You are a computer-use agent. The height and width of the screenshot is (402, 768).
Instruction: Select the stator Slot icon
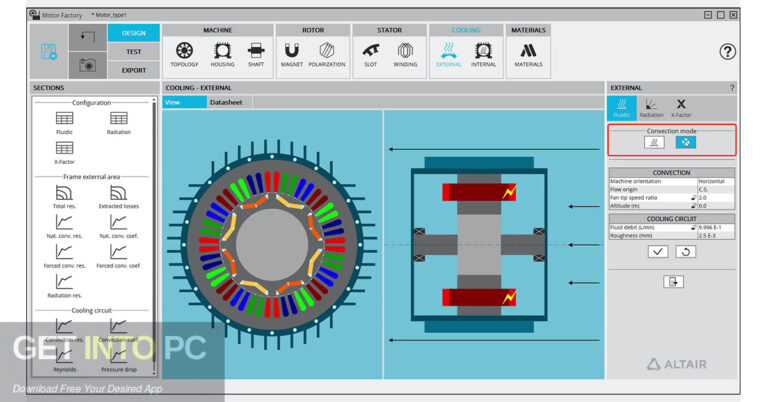(x=371, y=54)
